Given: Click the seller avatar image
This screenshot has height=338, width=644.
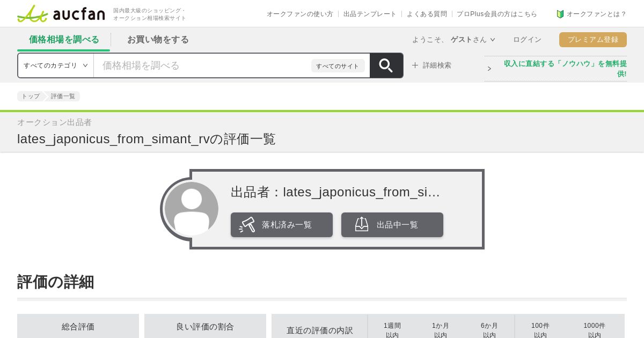Looking at the screenshot, I should [x=191, y=209].
